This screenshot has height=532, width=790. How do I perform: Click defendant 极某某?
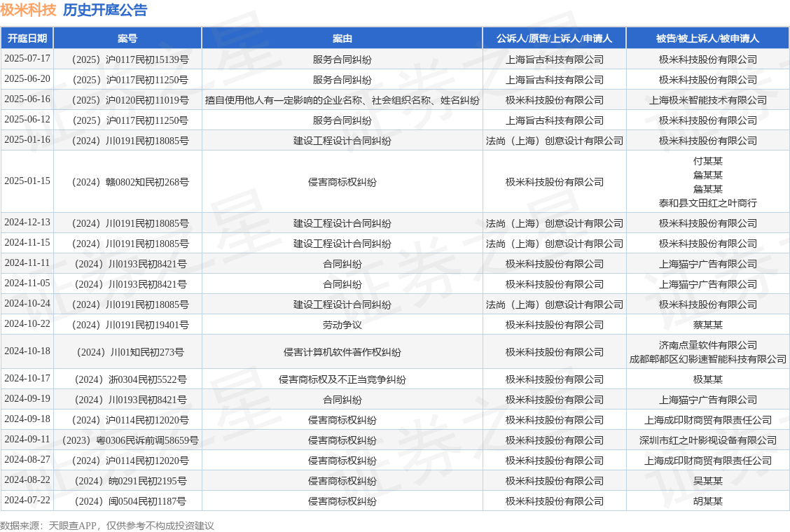click(707, 379)
